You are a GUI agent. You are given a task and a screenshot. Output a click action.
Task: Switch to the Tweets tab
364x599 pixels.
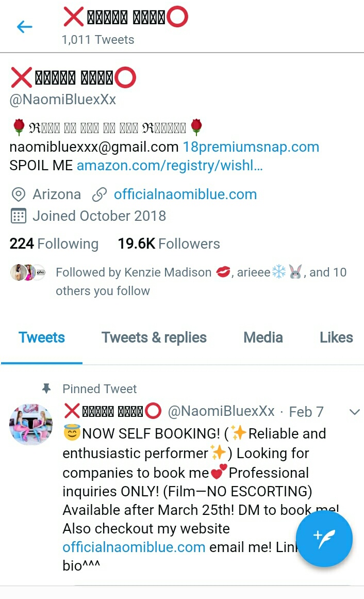click(42, 338)
